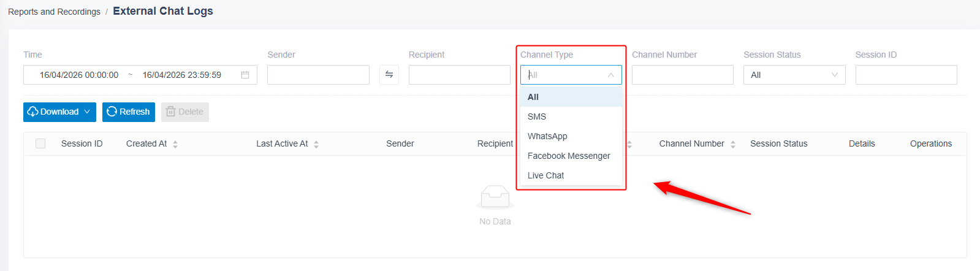The height and width of the screenshot is (271, 980).
Task: Click the Channel Number input field
Action: click(x=683, y=75)
